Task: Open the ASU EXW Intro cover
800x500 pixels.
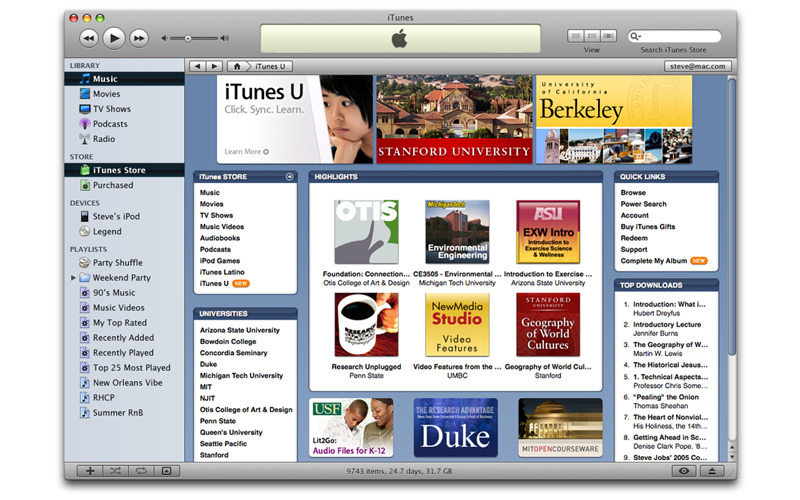Action: coord(548,232)
